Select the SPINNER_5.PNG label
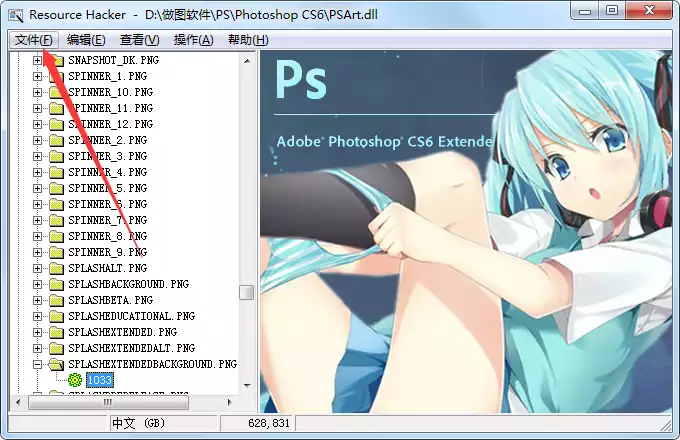680x440 pixels. tap(108, 189)
